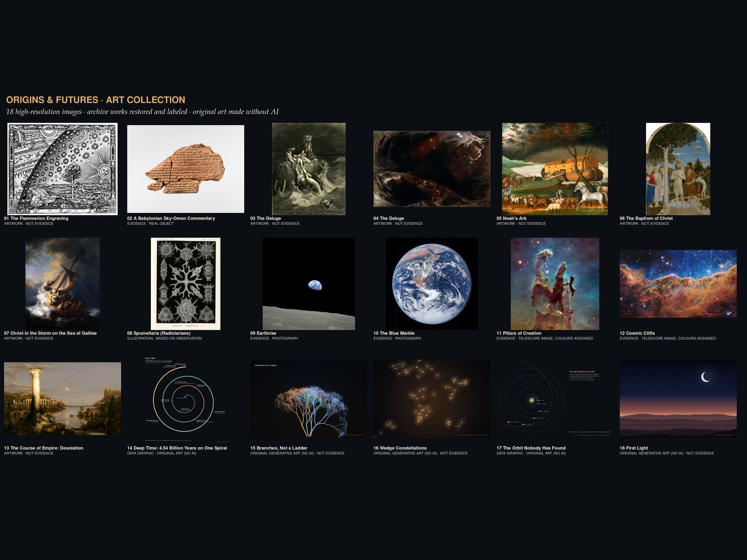Click generative art label under Branches, Not a Ladder

(x=297, y=453)
